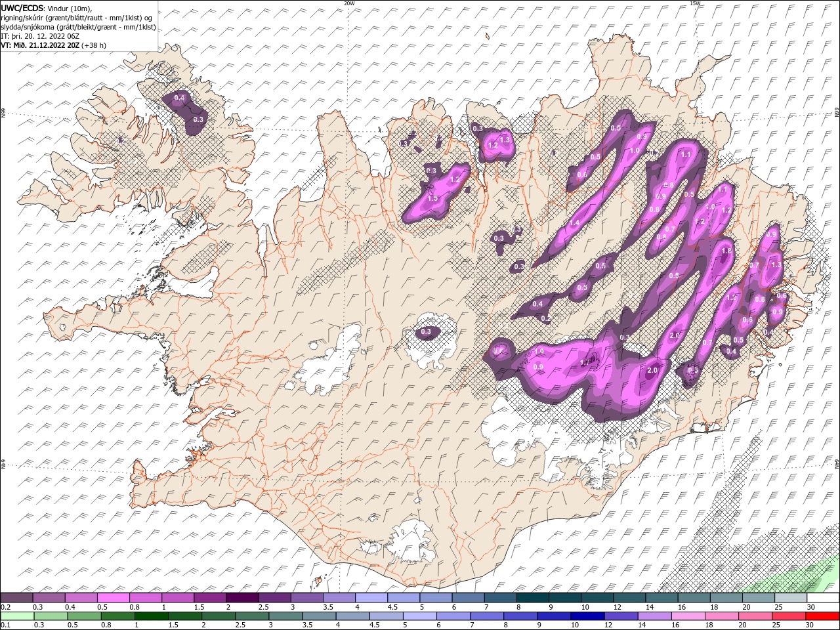840x630 pixels.
Task: Click the '1.4' snowfall value on the map
Action: coord(575,223)
